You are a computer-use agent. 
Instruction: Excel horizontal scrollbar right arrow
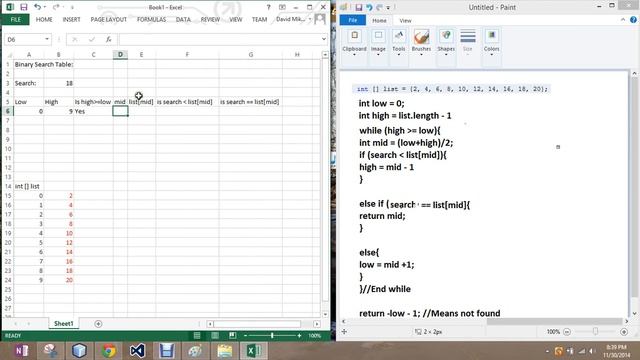point(317,324)
